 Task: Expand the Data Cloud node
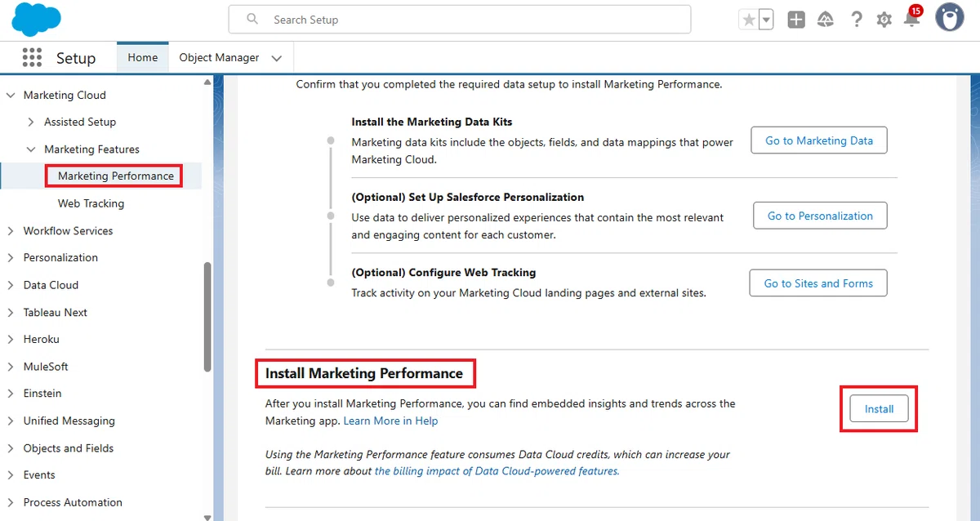click(11, 285)
